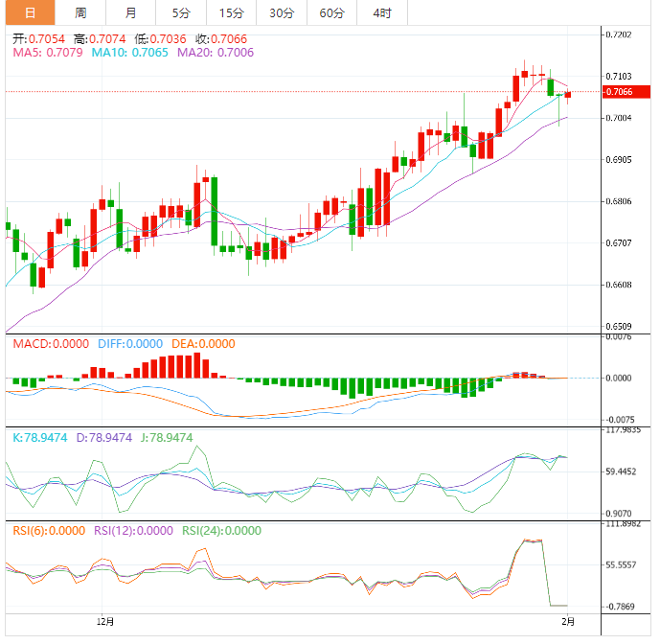Click the K:78.9474 KDJ label
This screenshot has height=644, width=660.
(39, 437)
